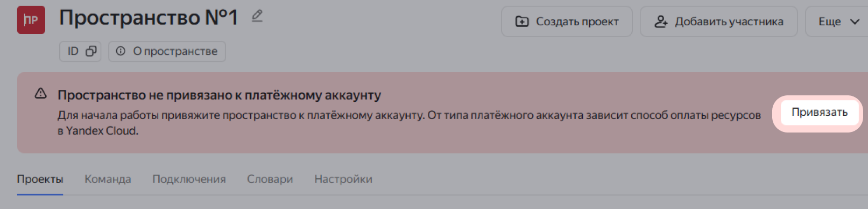Click the warning triangle icon in the banner

pyautogui.click(x=41, y=94)
